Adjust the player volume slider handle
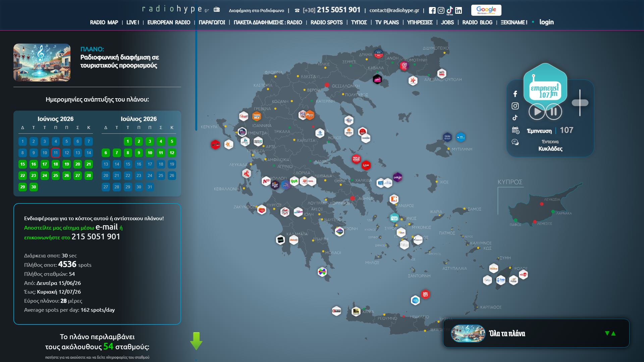The image size is (644, 362). [x=580, y=103]
